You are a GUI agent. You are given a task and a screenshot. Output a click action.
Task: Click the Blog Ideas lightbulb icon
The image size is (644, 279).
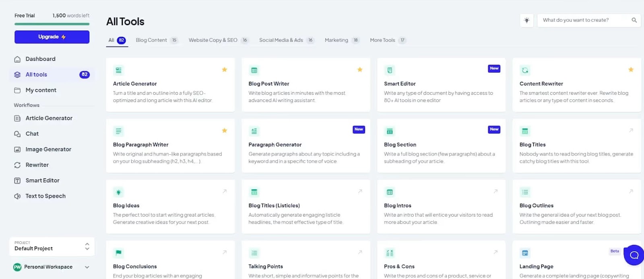tap(118, 192)
